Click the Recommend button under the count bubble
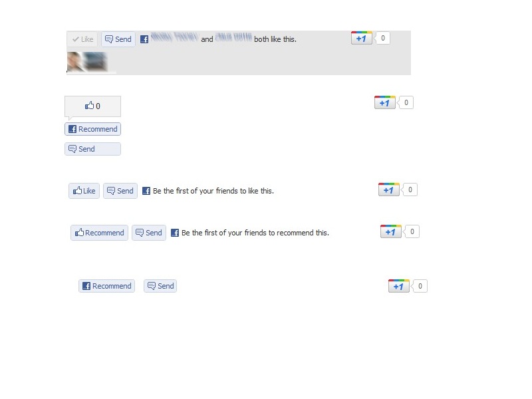Image resolution: width=532 pixels, height=399 pixels. [x=92, y=129]
